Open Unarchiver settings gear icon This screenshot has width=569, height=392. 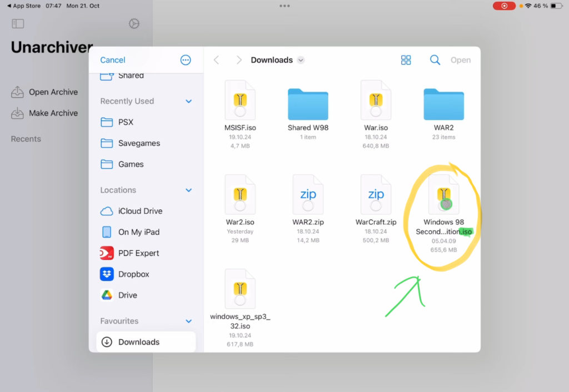click(134, 23)
